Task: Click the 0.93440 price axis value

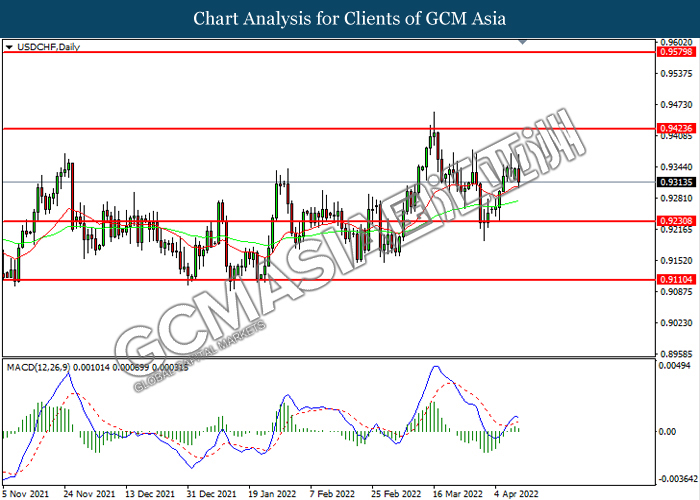Action: 676,167
